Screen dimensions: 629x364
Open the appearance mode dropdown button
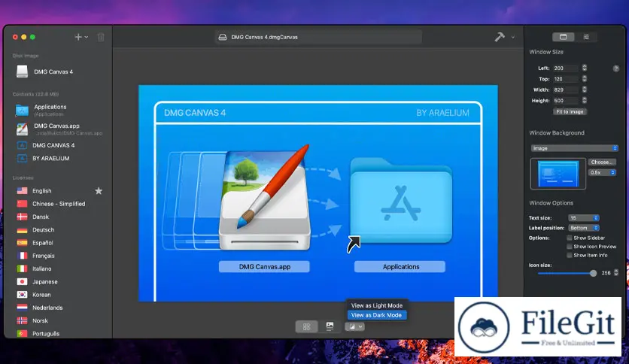[x=354, y=326]
